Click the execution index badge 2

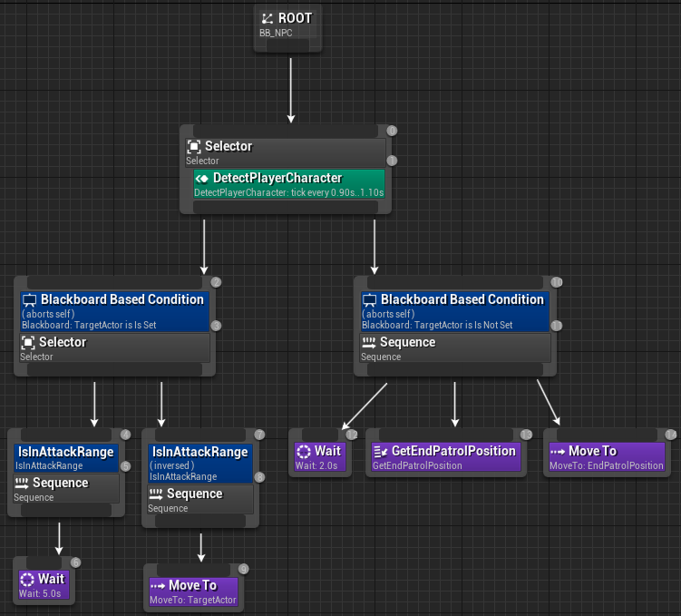coord(217,282)
